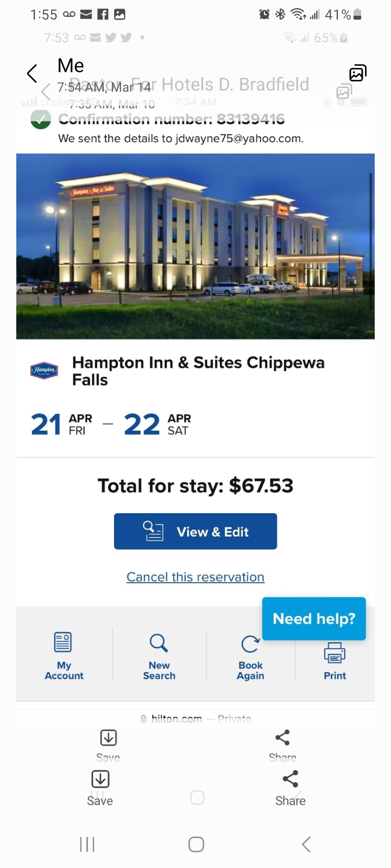The width and height of the screenshot is (391, 868).
Task: Open My Account
Action: click(x=64, y=656)
